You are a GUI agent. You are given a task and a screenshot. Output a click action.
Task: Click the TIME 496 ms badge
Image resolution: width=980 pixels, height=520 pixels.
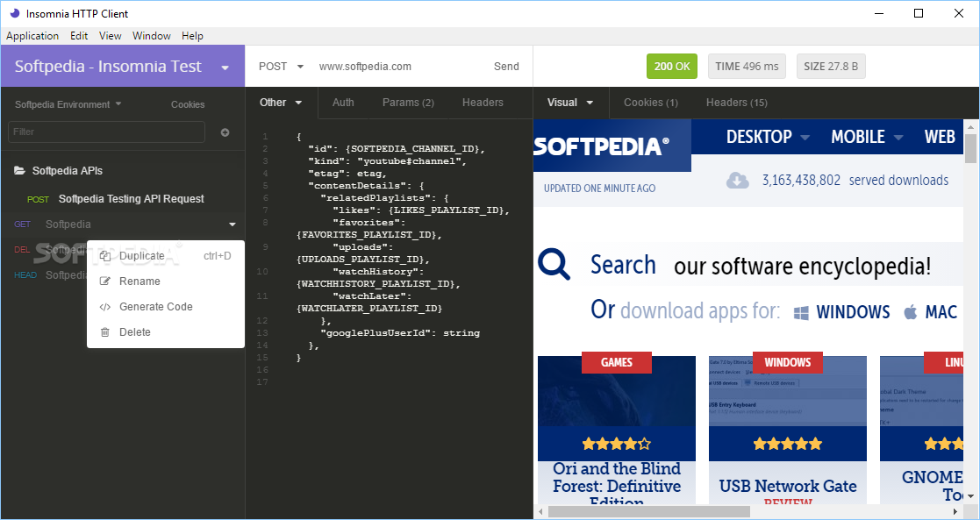click(747, 67)
